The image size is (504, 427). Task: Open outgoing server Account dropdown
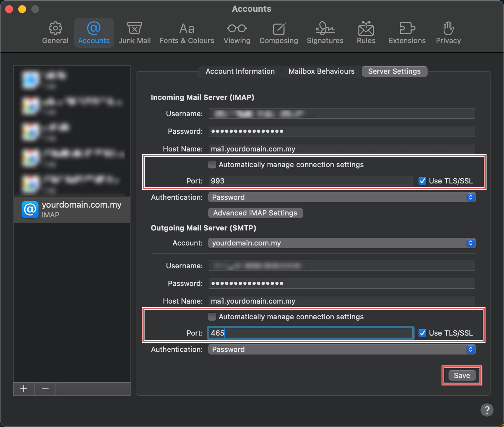coord(342,243)
